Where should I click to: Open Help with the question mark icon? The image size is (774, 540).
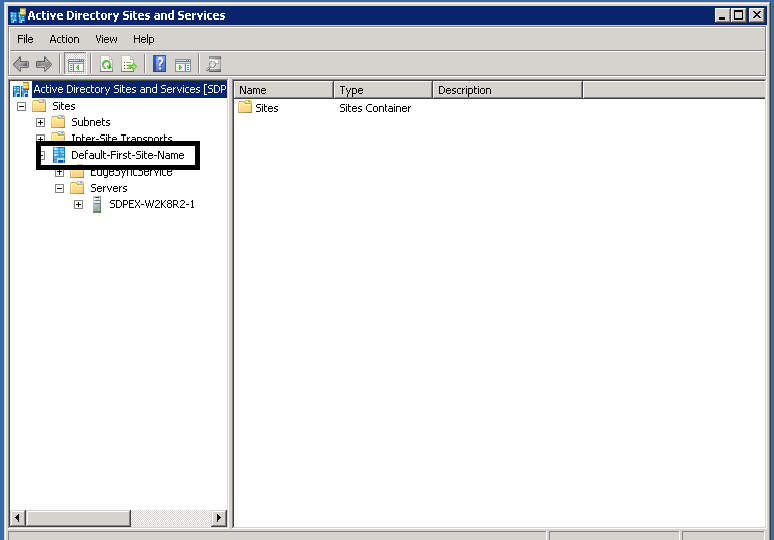pos(159,64)
